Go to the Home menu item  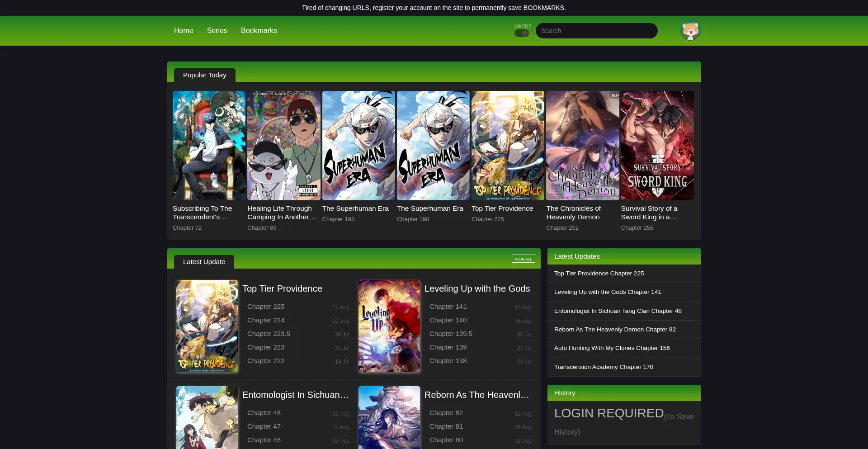click(x=184, y=31)
